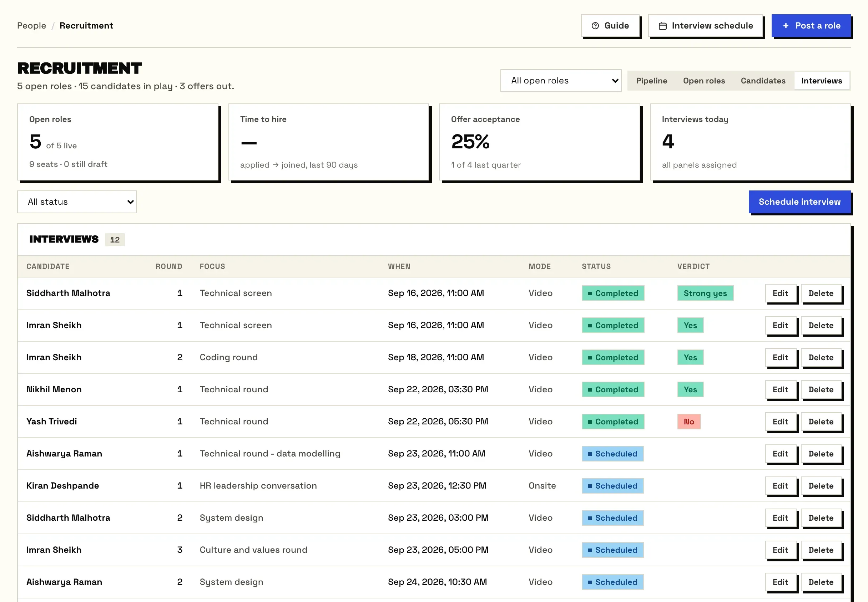Edit Nikhil Menon's Technical round interview
Viewport: 868px width, 602px height.
(x=780, y=389)
